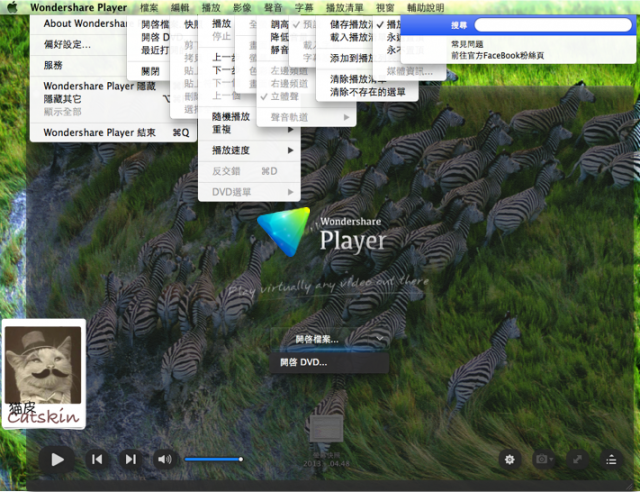Expand the 重複 submenu arrow

coord(290,129)
